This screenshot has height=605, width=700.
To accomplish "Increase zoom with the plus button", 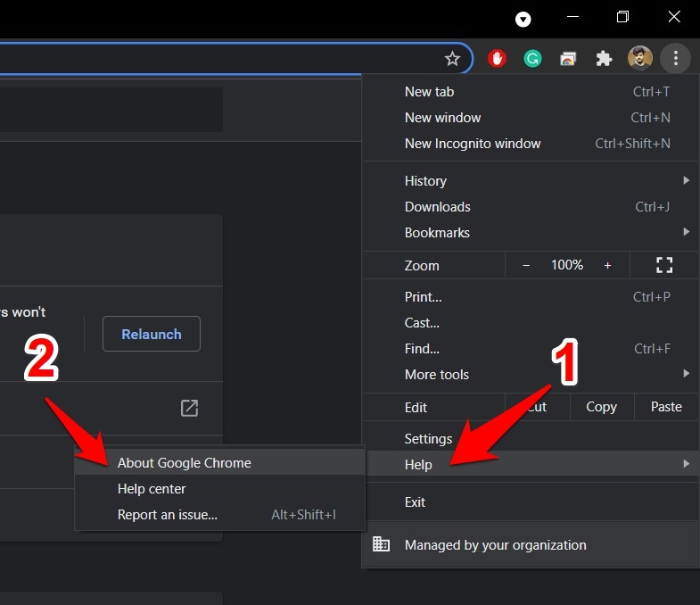I will click(607, 265).
